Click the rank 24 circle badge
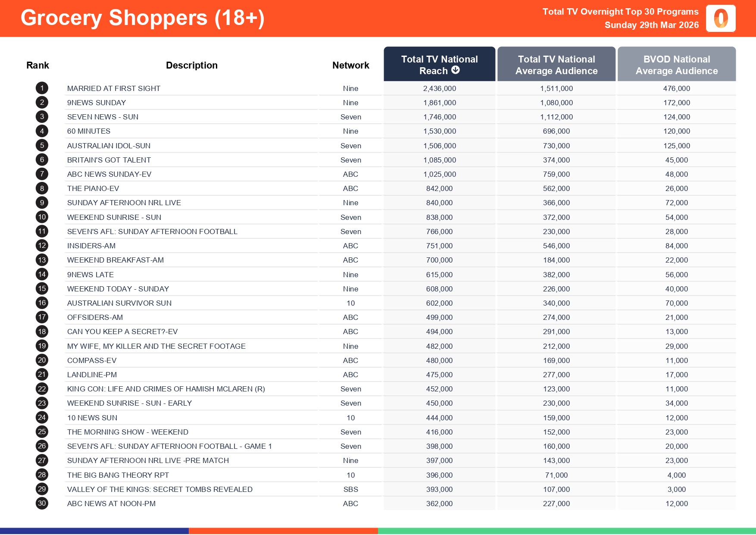756x535 pixels. click(42, 417)
